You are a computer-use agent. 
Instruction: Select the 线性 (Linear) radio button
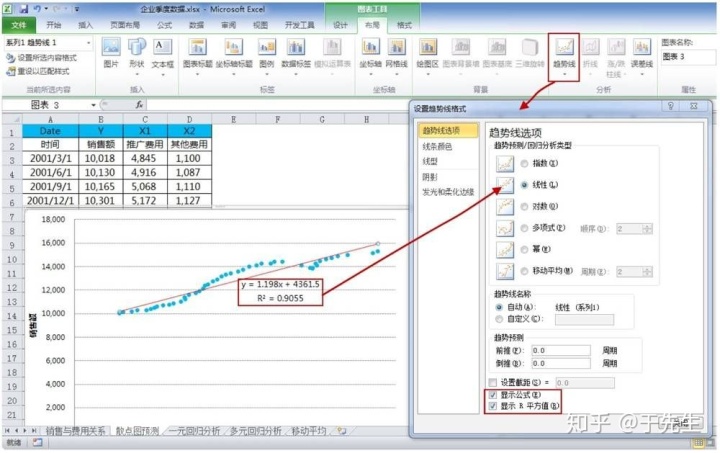[524, 185]
